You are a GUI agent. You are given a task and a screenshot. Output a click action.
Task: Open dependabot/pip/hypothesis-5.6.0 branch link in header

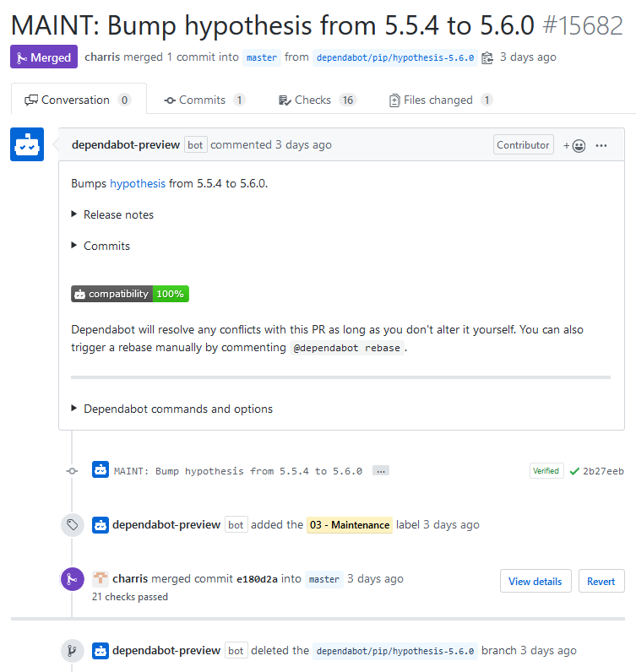(x=395, y=57)
